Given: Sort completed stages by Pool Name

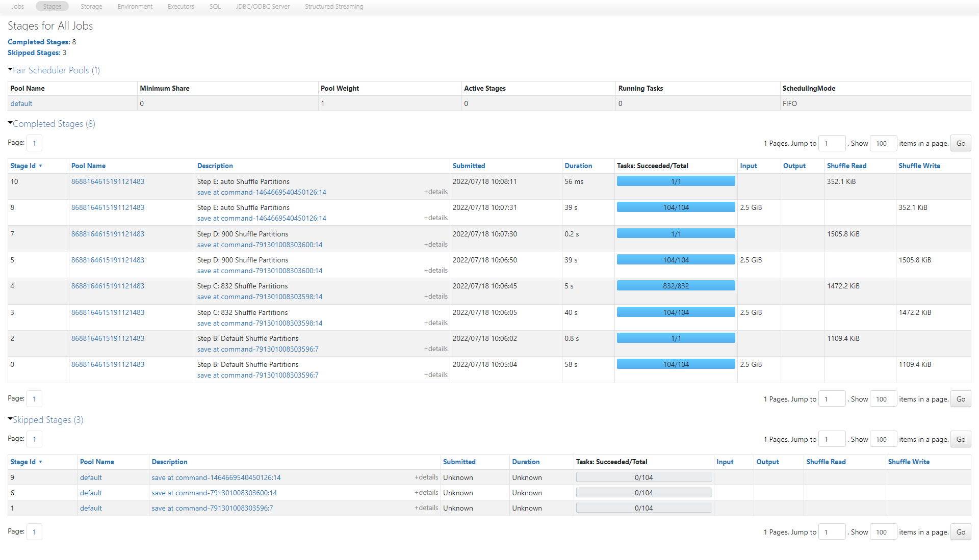Looking at the screenshot, I should tap(88, 166).
